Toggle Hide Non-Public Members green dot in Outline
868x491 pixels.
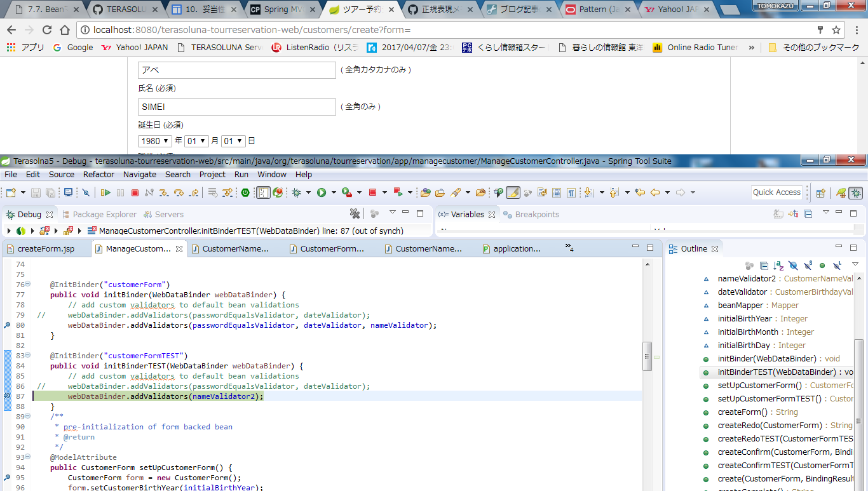(x=822, y=266)
